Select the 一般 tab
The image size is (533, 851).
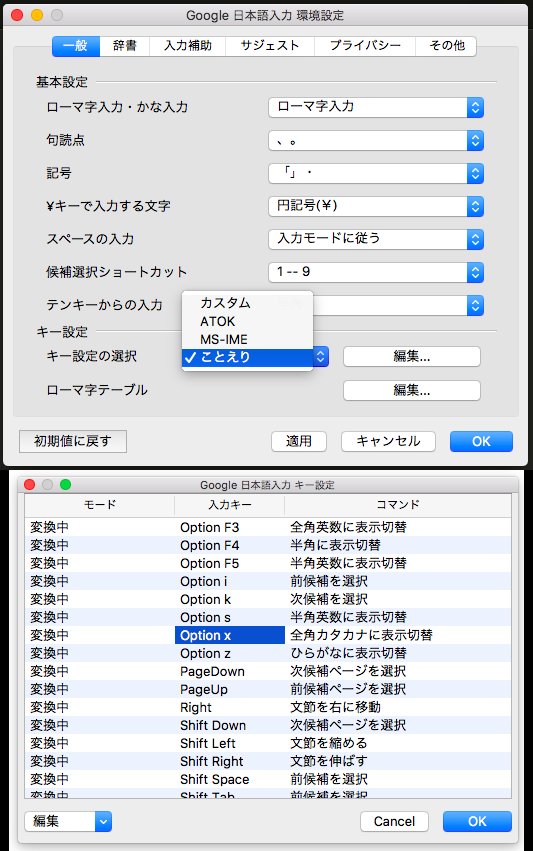(x=76, y=46)
